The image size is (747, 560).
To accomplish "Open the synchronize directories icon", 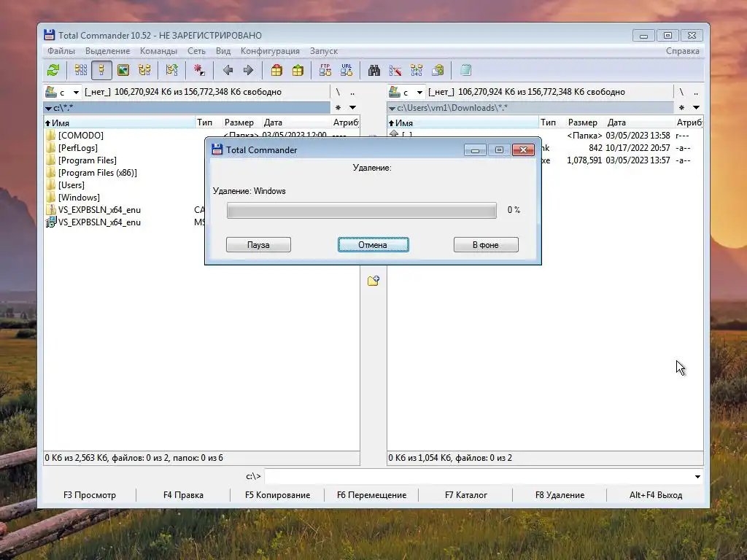I will click(417, 71).
